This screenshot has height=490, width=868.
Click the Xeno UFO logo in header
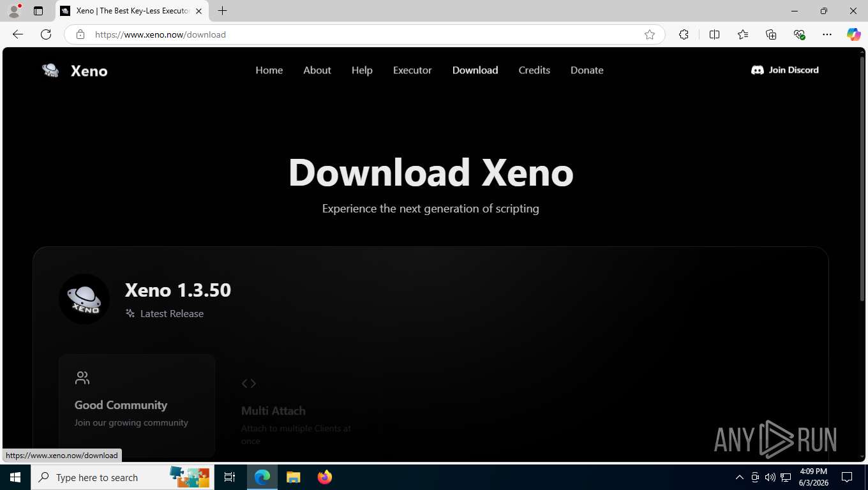pyautogui.click(x=50, y=70)
